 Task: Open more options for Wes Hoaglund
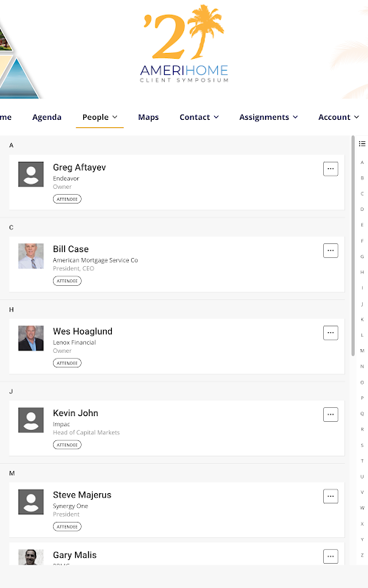tap(330, 333)
